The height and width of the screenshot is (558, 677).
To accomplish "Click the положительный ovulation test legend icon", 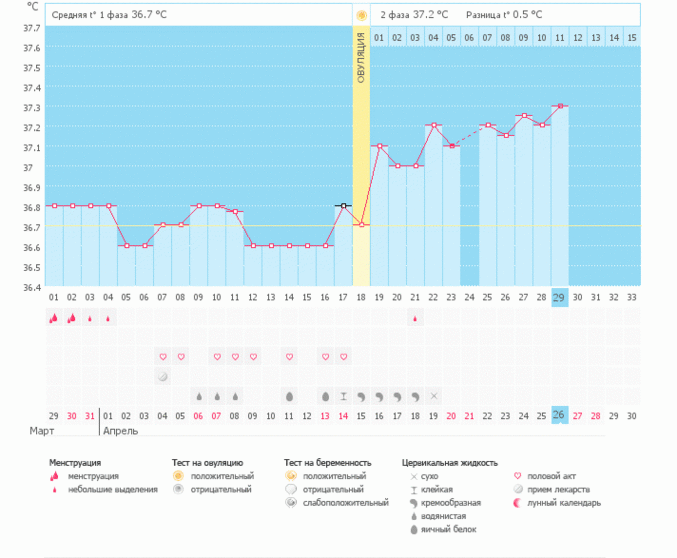I will coord(179,476).
